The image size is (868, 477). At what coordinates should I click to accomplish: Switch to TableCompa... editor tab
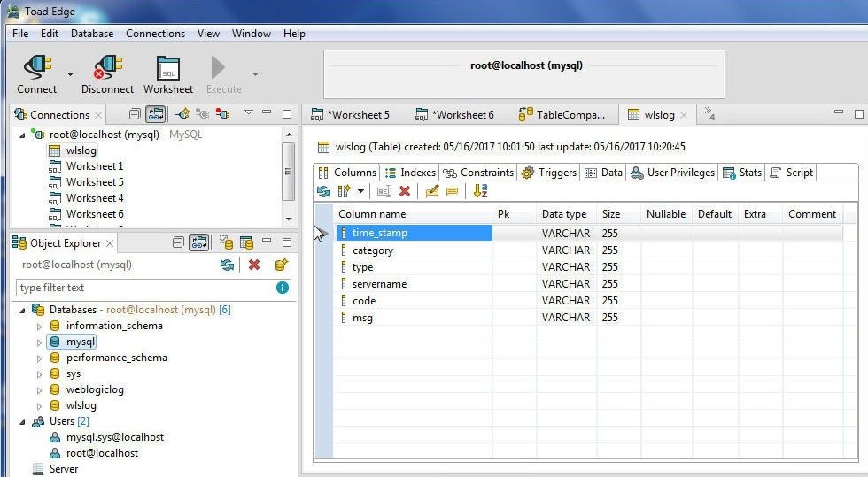pyautogui.click(x=562, y=114)
